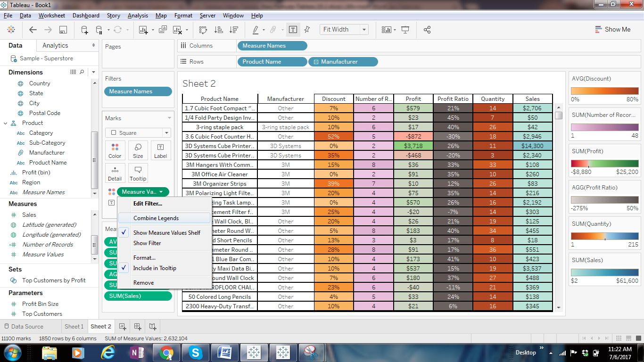
Task: Click the Presentation Mode icon
Action: point(405,30)
